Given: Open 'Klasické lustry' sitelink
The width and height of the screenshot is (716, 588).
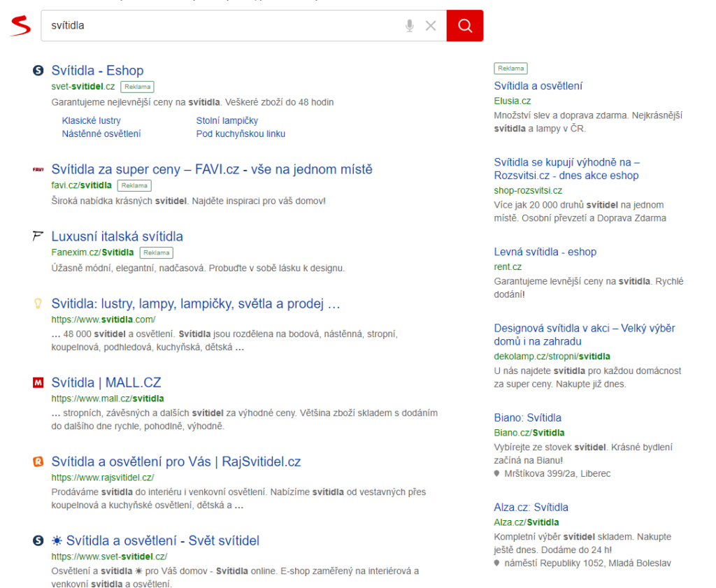Looking at the screenshot, I should (91, 121).
